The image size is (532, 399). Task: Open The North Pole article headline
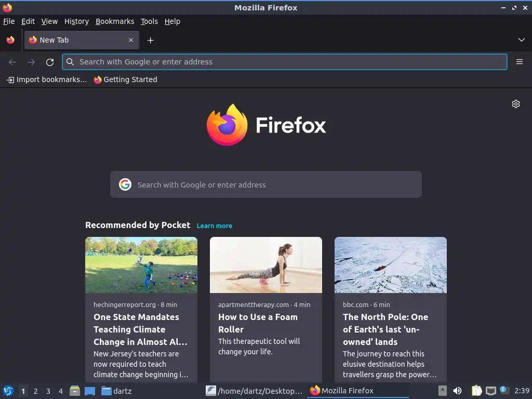[x=385, y=329]
